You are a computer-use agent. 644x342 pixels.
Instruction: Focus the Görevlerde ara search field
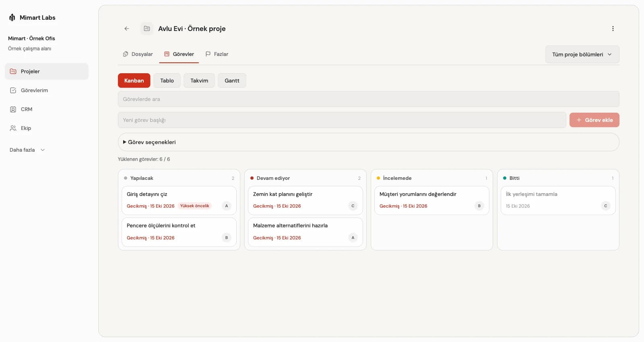[368, 99]
